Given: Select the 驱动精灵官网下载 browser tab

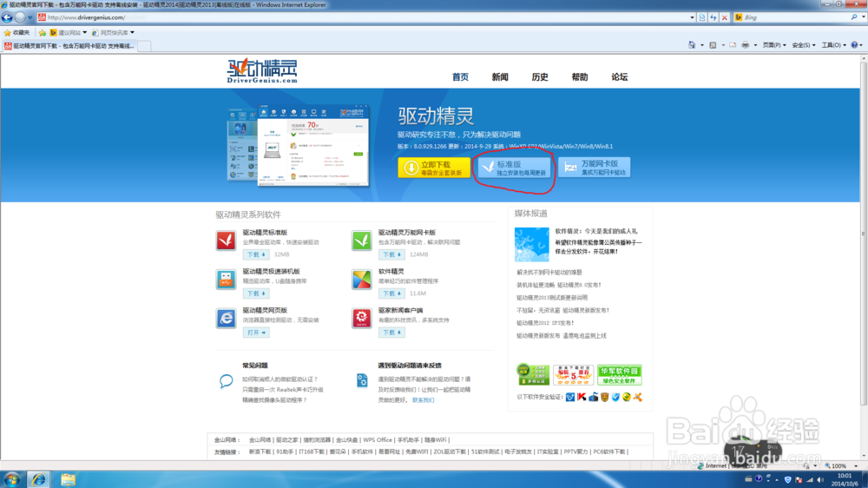Looking at the screenshot, I should (69, 46).
